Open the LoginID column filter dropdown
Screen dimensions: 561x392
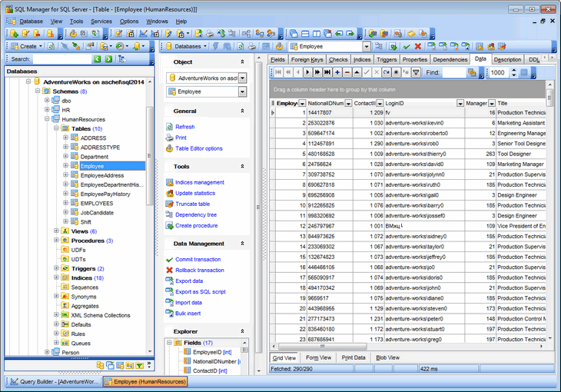[x=460, y=104]
